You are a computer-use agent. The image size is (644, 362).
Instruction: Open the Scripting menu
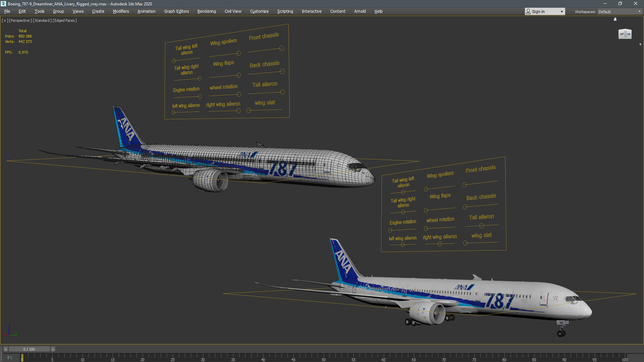(285, 11)
